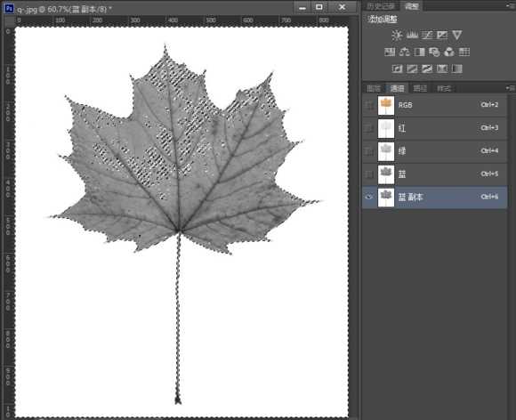Switch to the 路径 (Paths) tab
Screen dimensions: 516x420
click(x=420, y=88)
